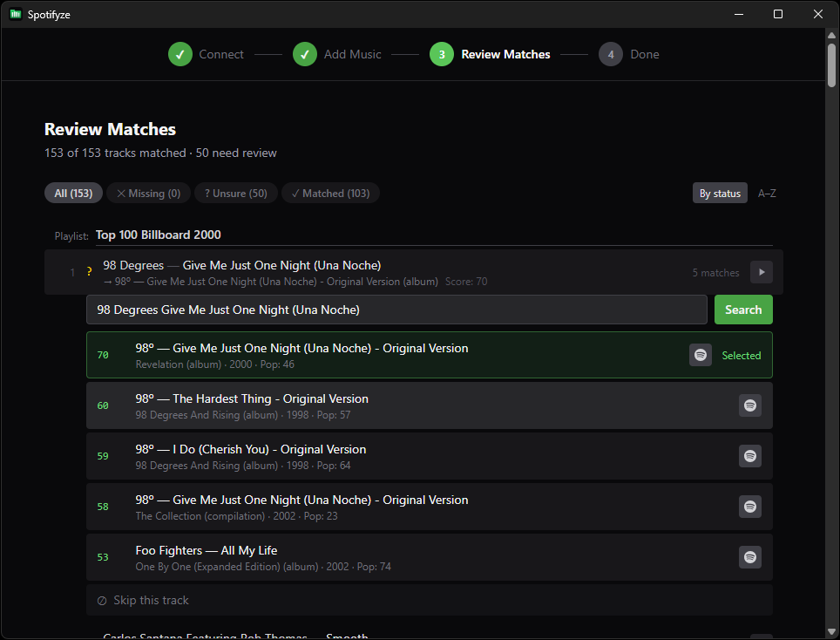The image size is (840, 640).
Task: Click Spotify icon on Foo Fighters All My Life
Action: [x=750, y=557]
